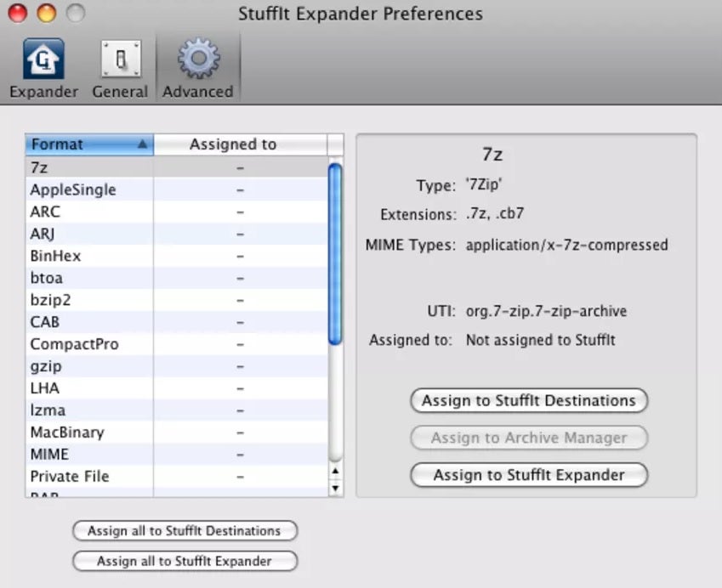Click the blue format list scrollbar thumb
Viewport: 722px width, 588px height.
click(x=335, y=255)
